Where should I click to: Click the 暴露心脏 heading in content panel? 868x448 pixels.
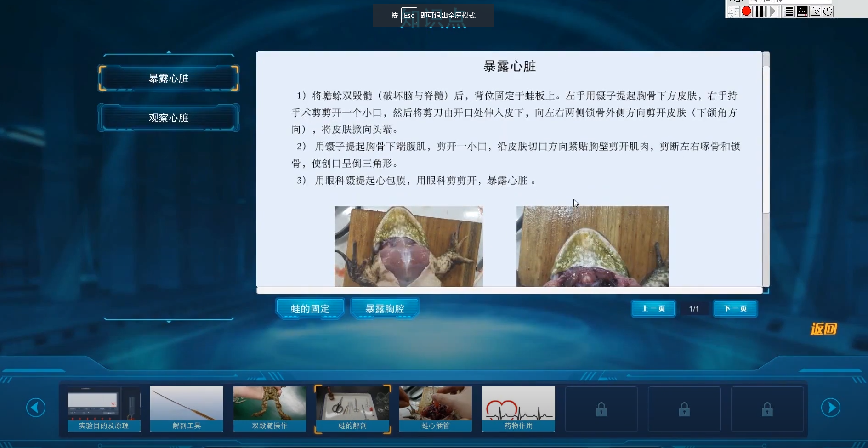pyautogui.click(x=510, y=66)
